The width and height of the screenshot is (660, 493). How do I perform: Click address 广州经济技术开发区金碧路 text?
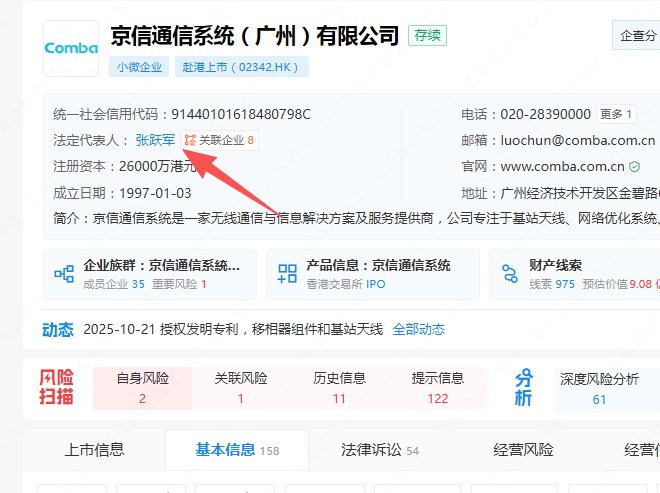tap(580, 193)
